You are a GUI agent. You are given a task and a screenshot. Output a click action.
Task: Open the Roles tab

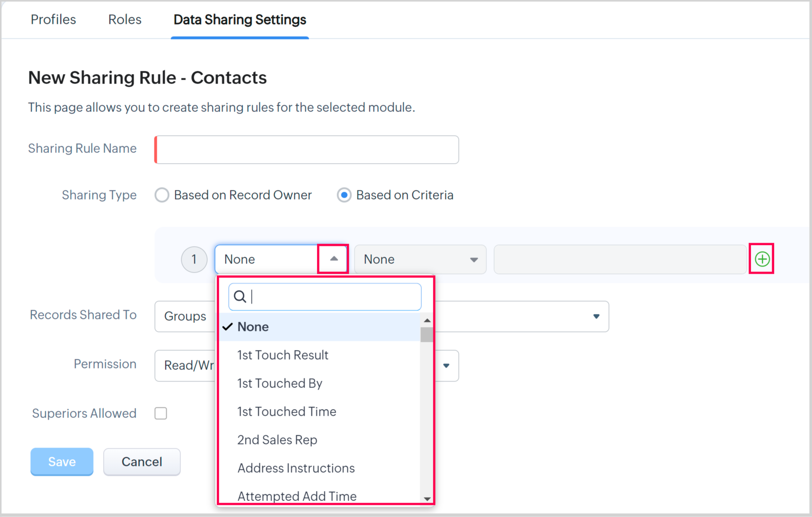125,20
